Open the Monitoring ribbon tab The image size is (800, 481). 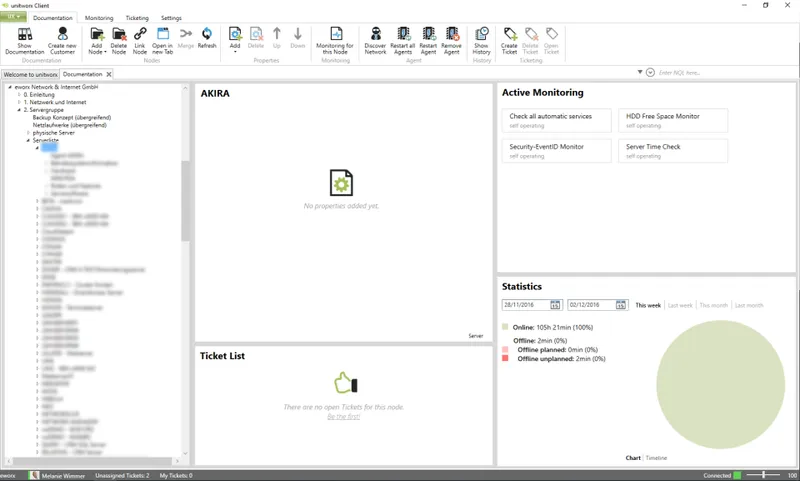99,18
